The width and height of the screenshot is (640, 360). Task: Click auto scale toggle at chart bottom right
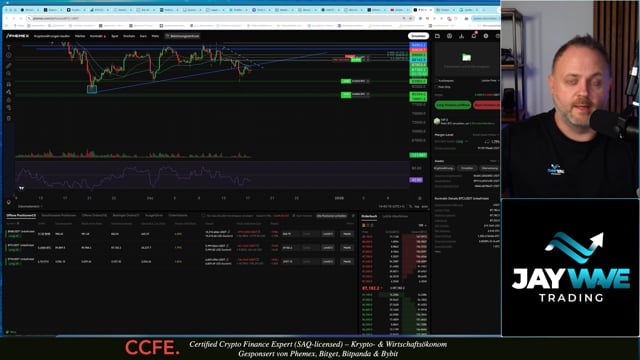point(425,207)
